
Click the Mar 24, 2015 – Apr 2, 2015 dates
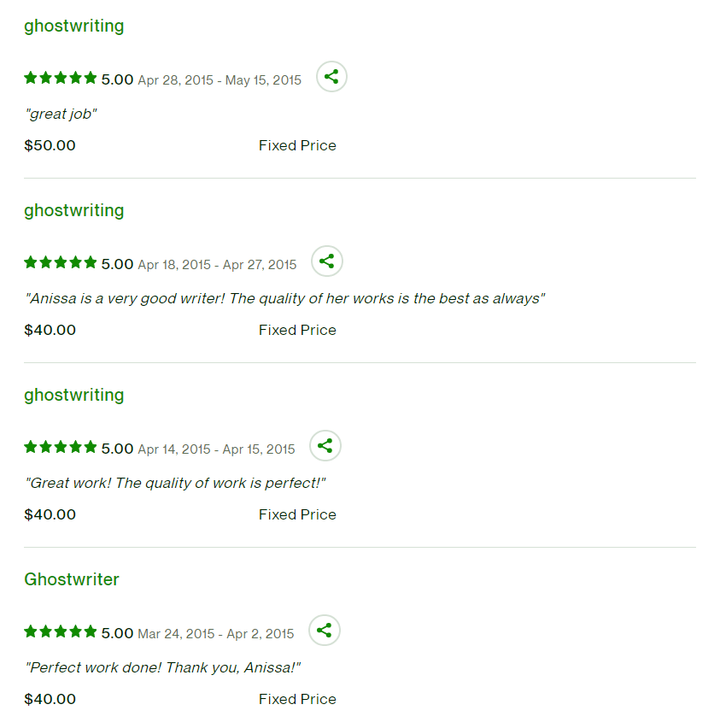[215, 634]
